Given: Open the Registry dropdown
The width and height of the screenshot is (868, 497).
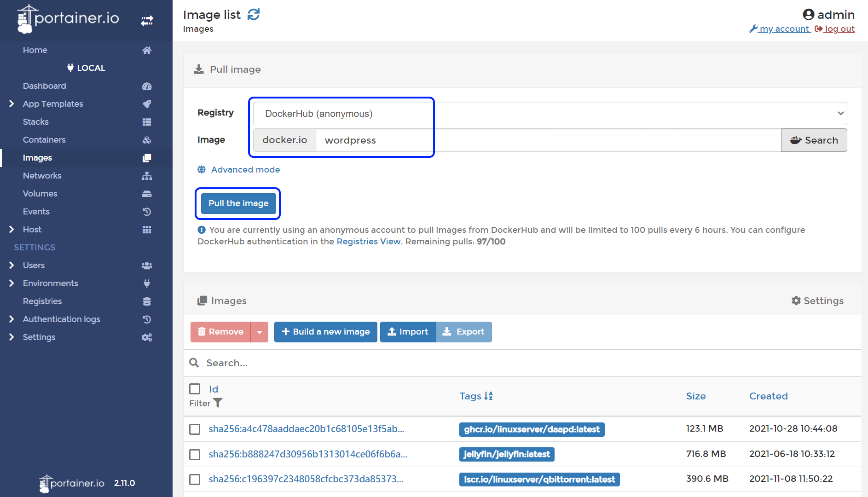Looking at the screenshot, I should tap(550, 113).
